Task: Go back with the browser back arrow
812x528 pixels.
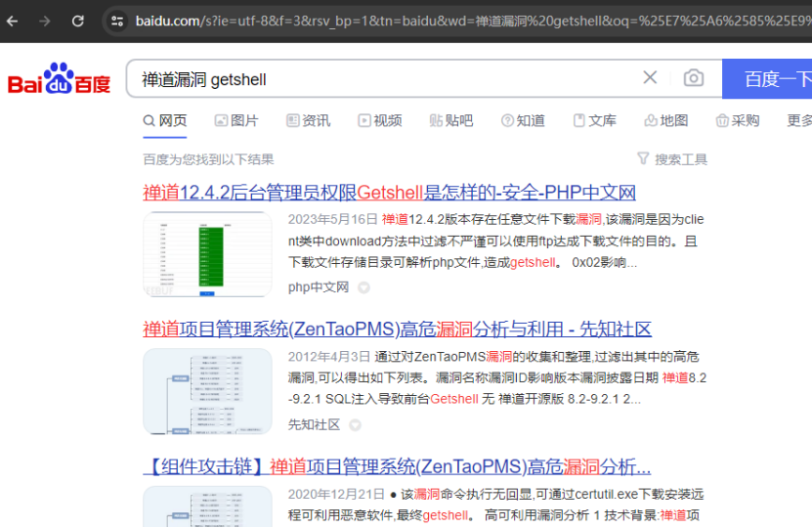Action: click(x=13, y=22)
